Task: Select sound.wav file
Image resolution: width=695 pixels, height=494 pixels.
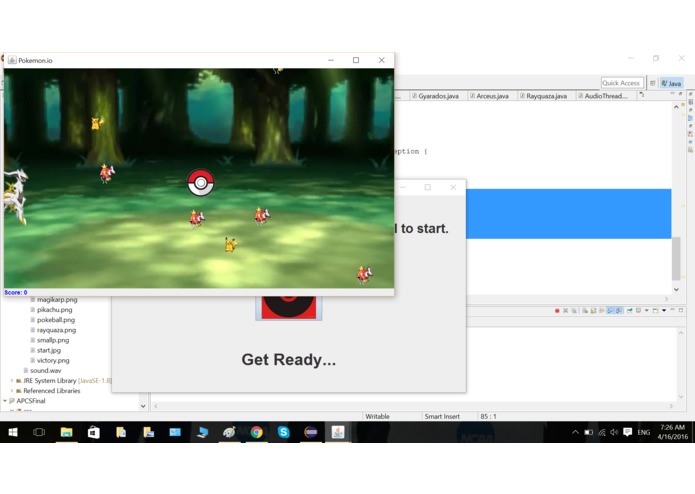Action: (x=45, y=370)
